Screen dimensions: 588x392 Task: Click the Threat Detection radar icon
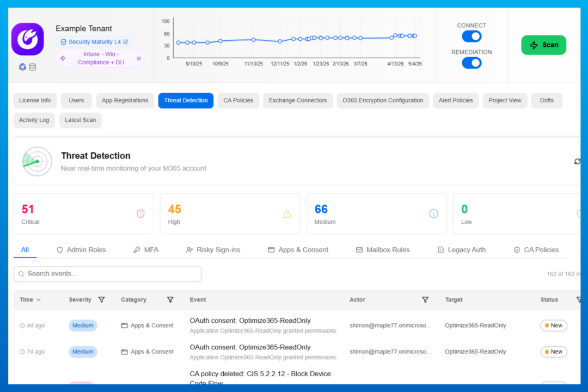(37, 161)
